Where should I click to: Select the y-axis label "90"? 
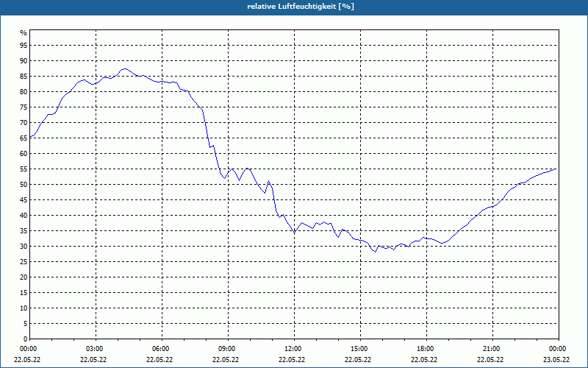[x=24, y=61]
